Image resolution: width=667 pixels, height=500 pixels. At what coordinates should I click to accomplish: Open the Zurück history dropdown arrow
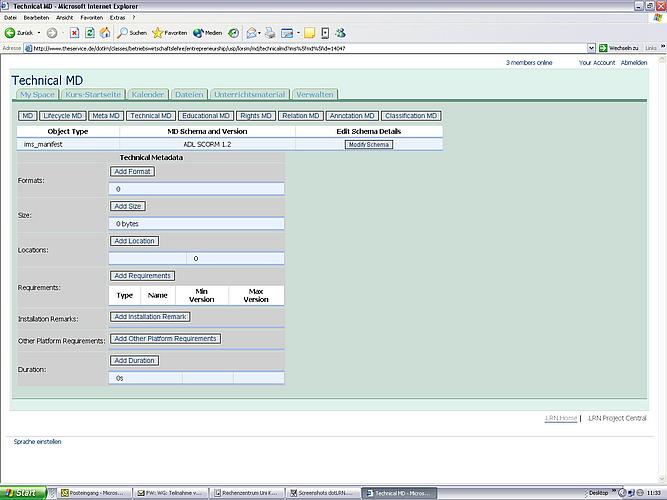click(x=39, y=33)
